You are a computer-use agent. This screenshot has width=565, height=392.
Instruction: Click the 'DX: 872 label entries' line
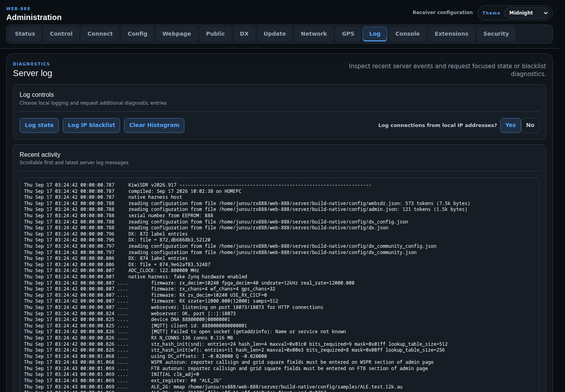click(106, 234)
